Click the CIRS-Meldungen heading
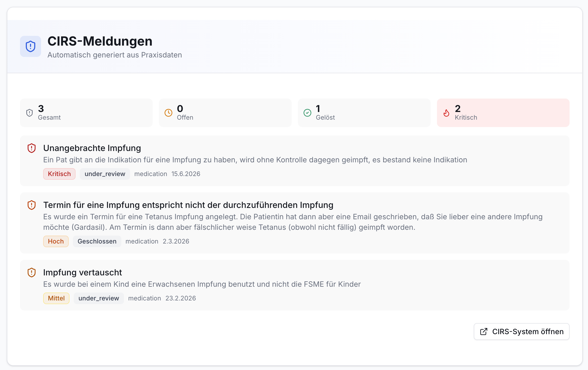The image size is (588, 370). tap(100, 41)
